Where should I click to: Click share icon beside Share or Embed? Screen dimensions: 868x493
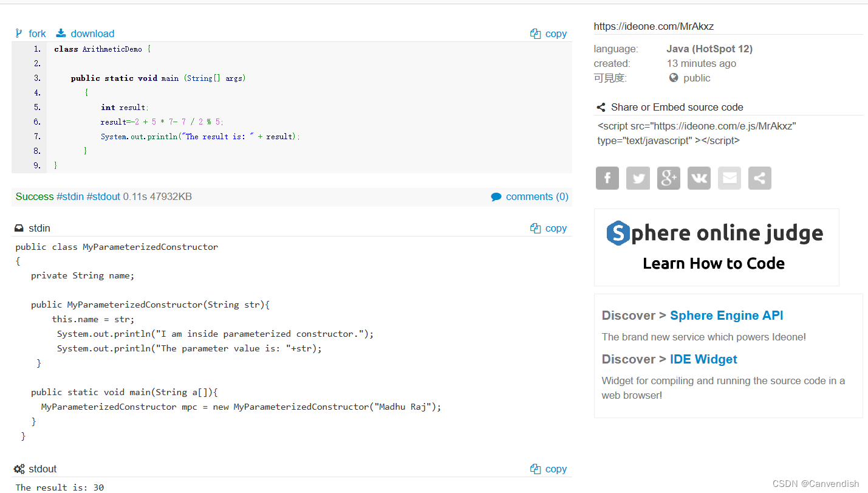tap(601, 108)
